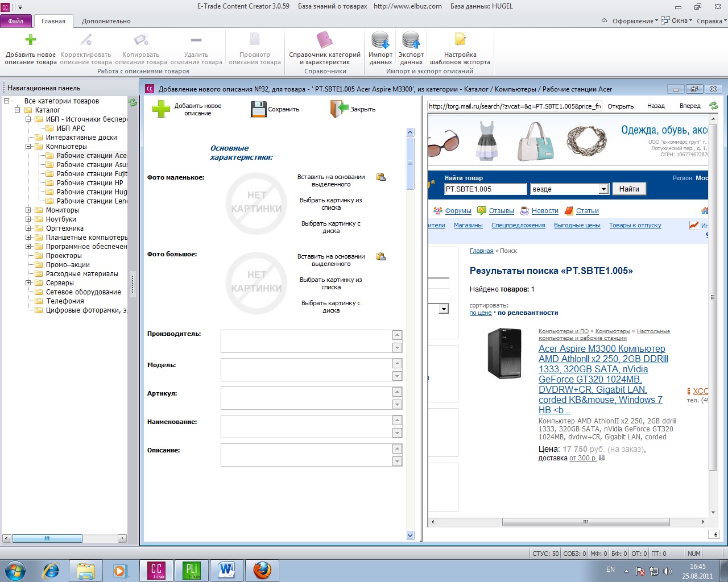Screen dimensions: 728x582
Task: Switch to the Главная ribbon tab
Action: 53,21
